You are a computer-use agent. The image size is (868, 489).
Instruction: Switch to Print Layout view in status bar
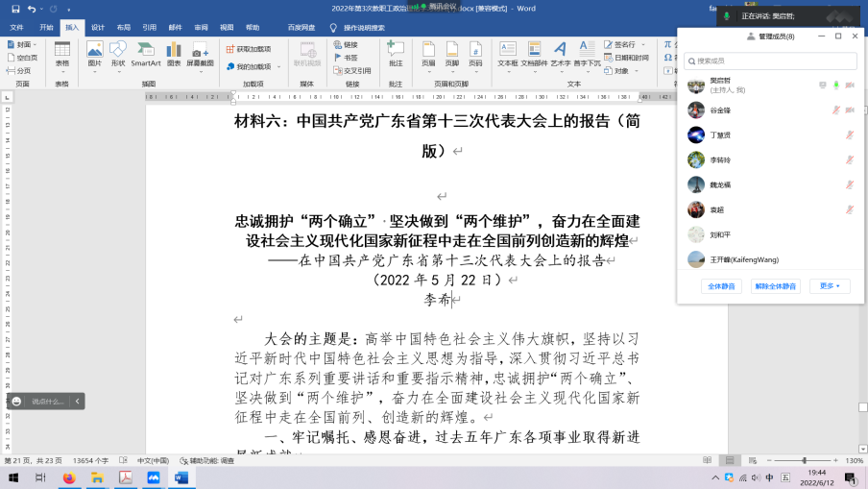coord(730,460)
